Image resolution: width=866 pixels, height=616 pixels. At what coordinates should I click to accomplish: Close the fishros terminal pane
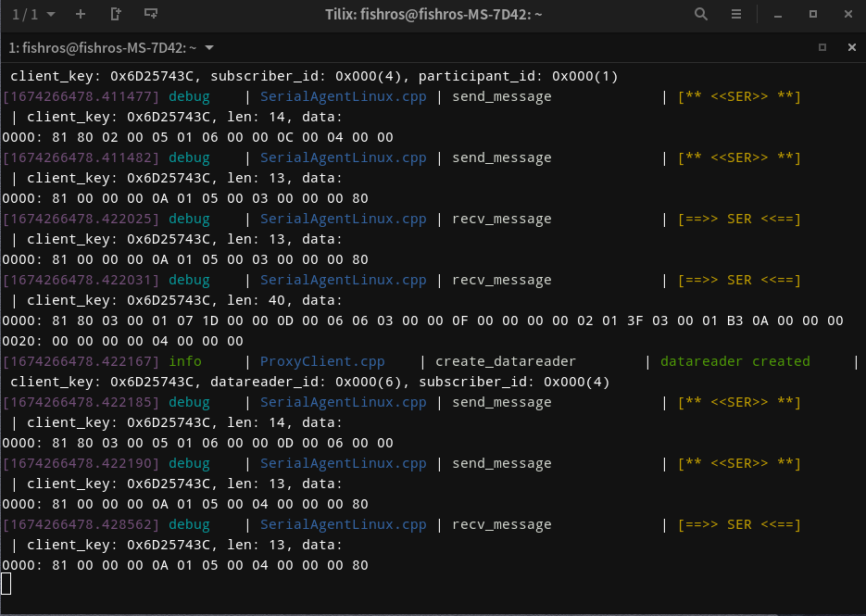(x=851, y=47)
